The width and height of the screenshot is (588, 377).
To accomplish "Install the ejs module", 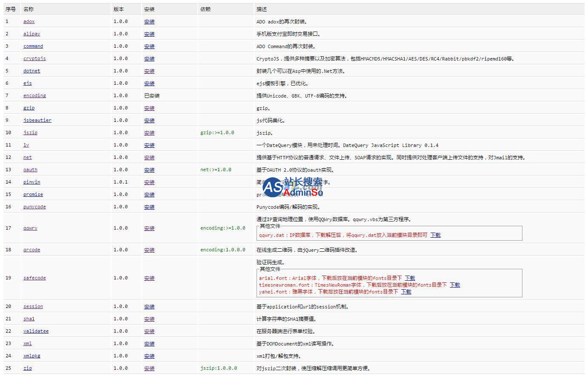I will tap(149, 83).
